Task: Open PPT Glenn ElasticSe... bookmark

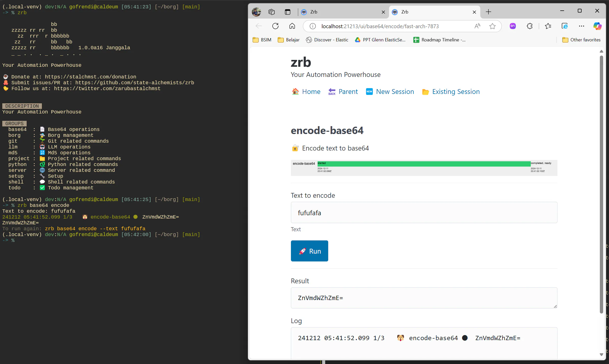Action: click(x=380, y=40)
